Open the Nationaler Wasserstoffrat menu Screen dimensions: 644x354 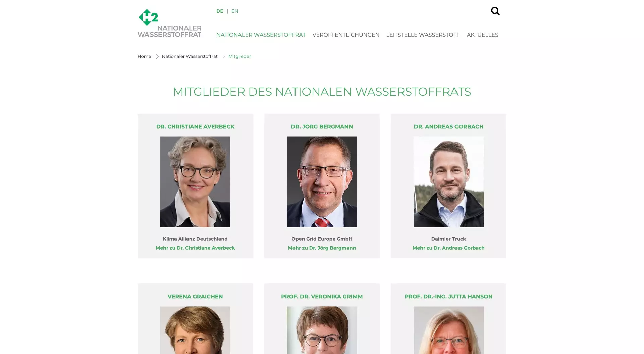[x=261, y=35]
